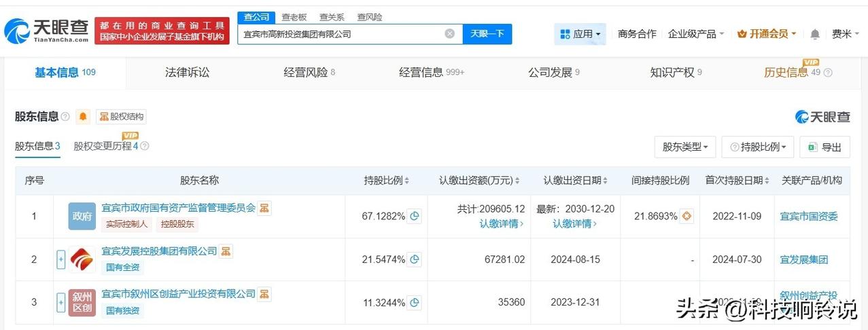Image resolution: width=868 pixels, height=330 pixels.
Task: Switch to the 查老板 search tab
Action: pyautogui.click(x=294, y=17)
